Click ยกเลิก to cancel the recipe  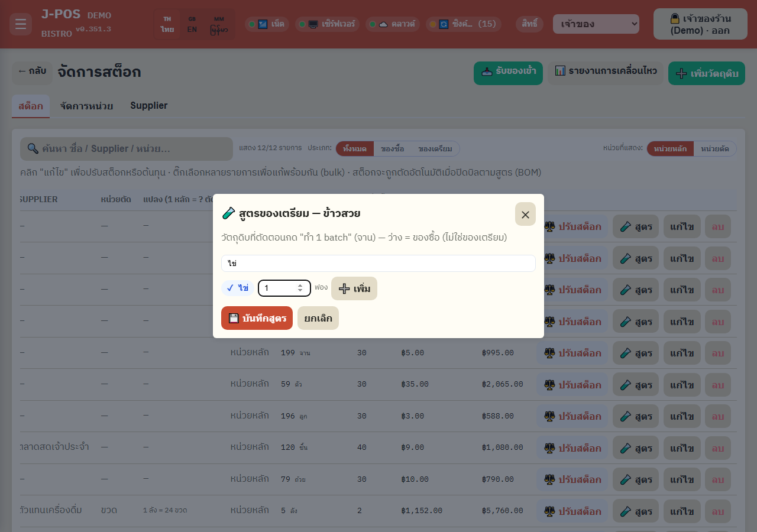pos(318,318)
